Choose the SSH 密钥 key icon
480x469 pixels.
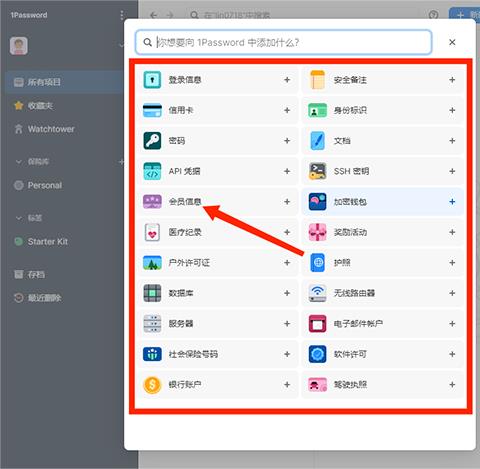(x=317, y=171)
